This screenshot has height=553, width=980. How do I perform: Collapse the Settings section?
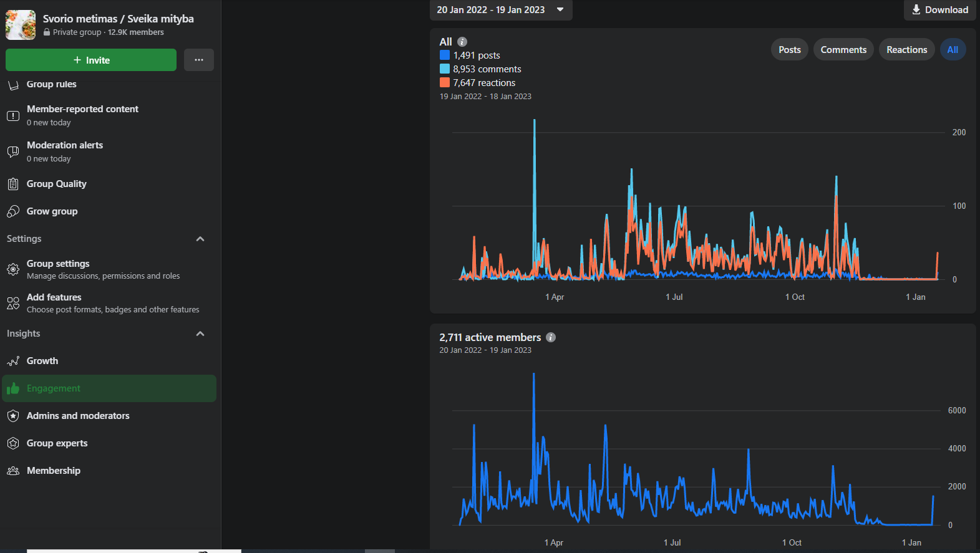(200, 239)
